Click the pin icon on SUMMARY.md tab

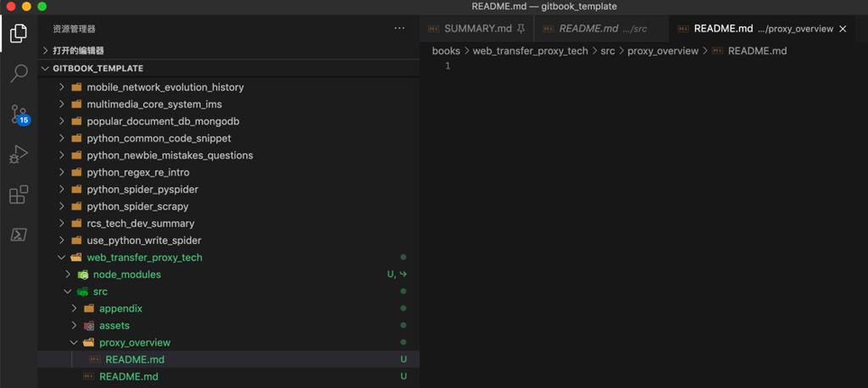[520, 29]
